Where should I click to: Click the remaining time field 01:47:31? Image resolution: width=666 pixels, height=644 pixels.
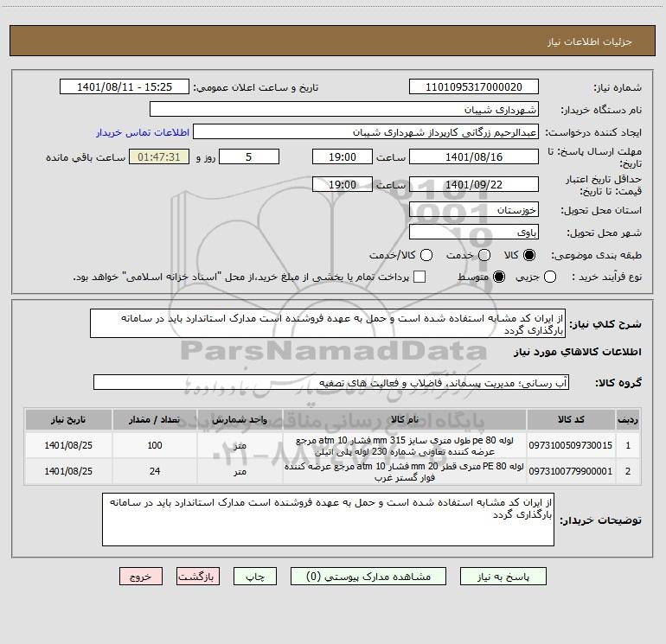(x=159, y=156)
